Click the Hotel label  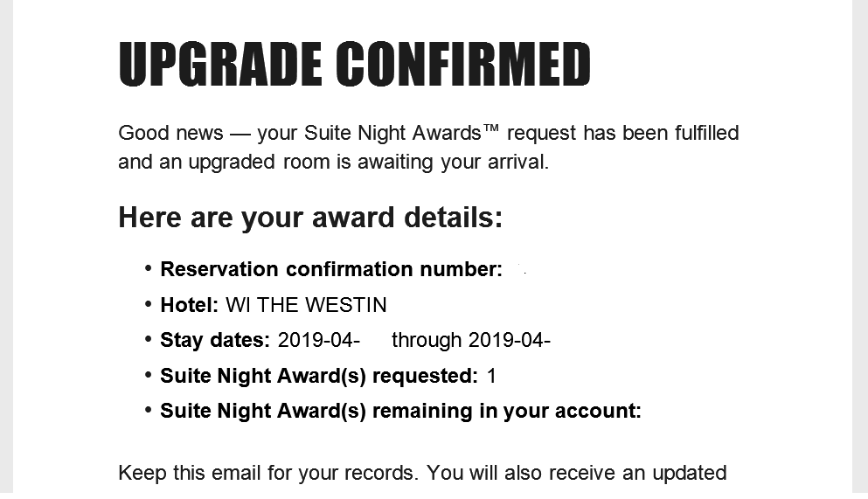(189, 305)
